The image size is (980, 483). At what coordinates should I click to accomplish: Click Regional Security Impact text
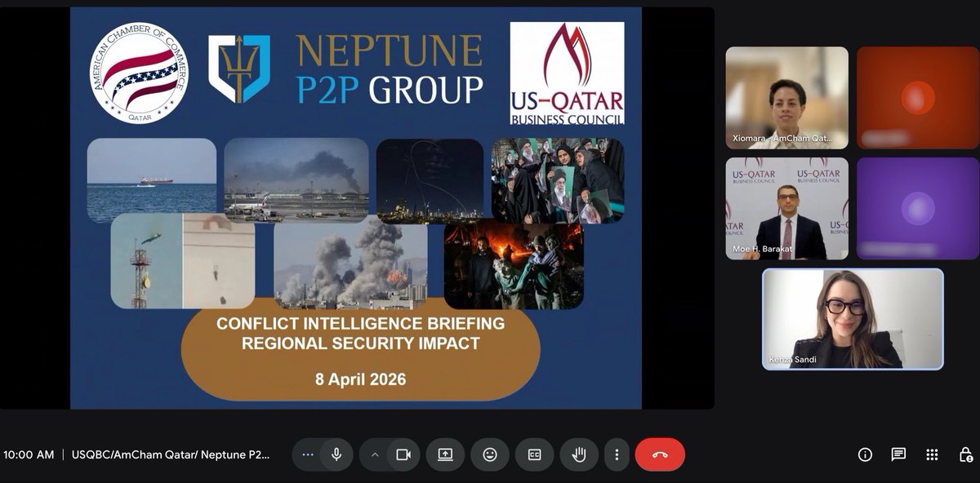[360, 343]
